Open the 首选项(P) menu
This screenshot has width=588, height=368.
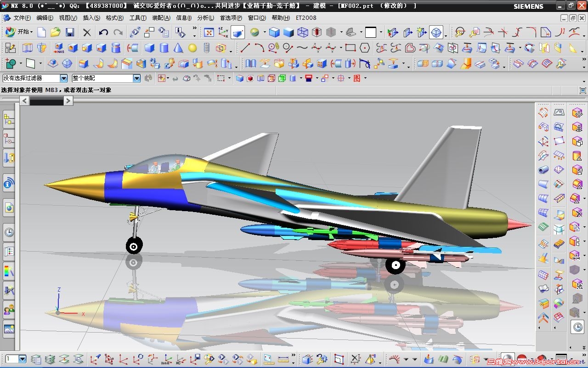click(231, 18)
